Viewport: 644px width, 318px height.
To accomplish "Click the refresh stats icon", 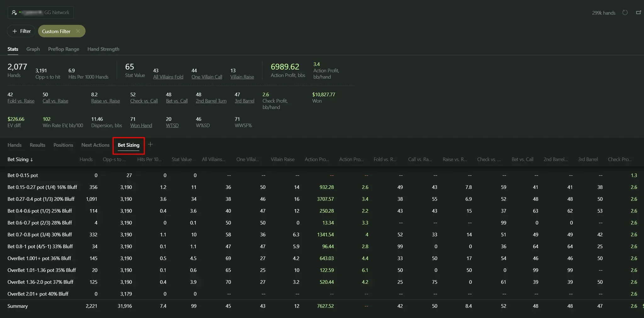I will tap(625, 13).
